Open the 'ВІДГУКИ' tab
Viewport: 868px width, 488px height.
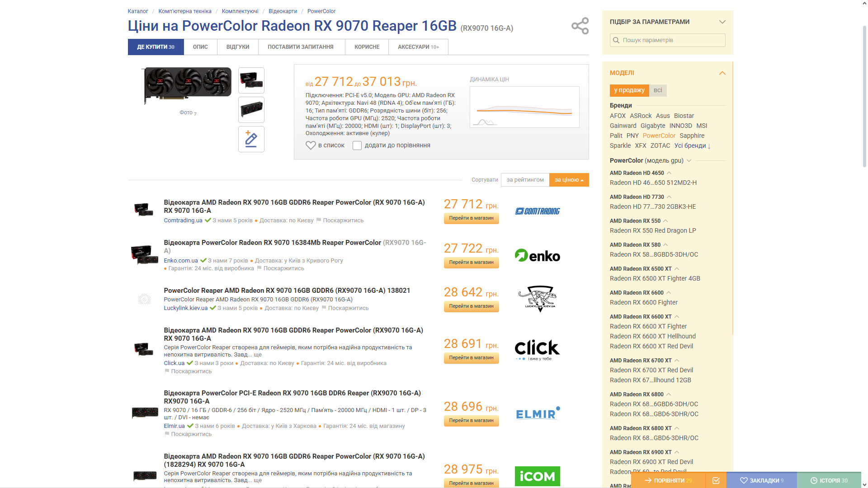point(238,47)
